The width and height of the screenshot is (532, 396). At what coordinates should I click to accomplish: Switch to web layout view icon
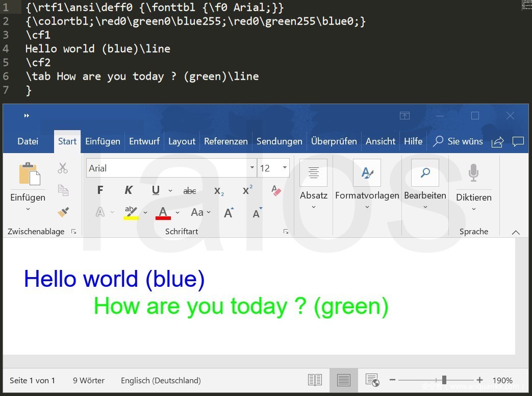click(372, 380)
